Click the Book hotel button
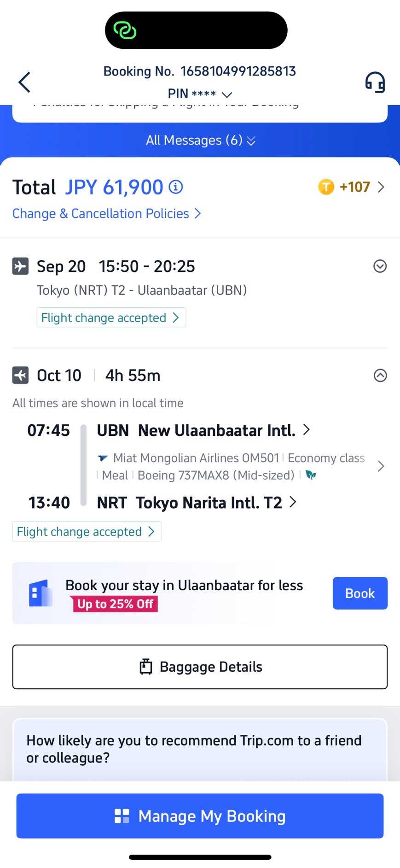This screenshot has width=400, height=868. click(x=359, y=593)
